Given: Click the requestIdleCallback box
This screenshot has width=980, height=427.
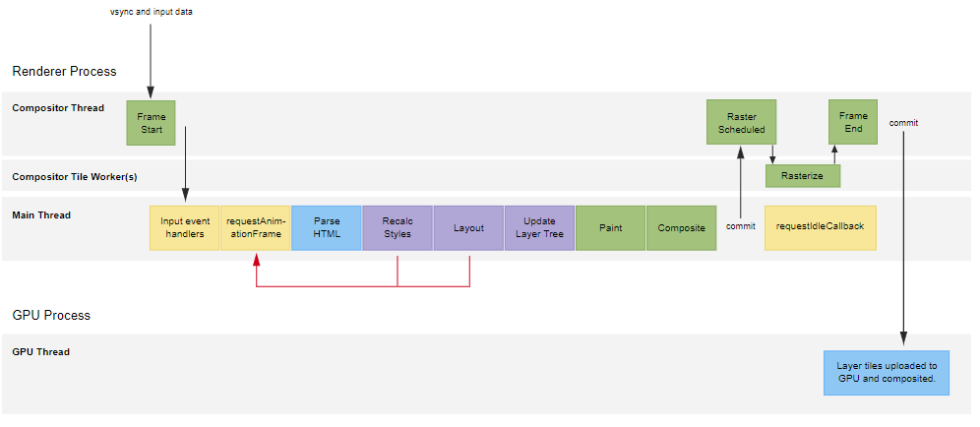Looking at the screenshot, I should [820, 227].
